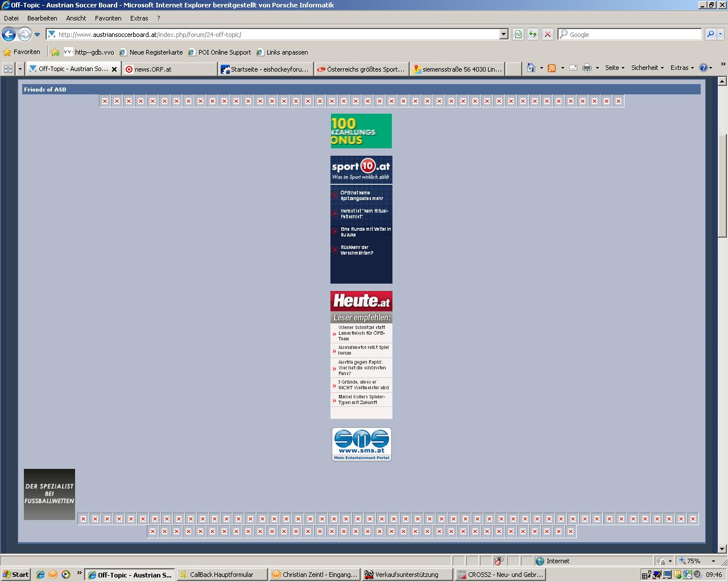Click the vertical scrollbar up arrow

tap(722, 82)
